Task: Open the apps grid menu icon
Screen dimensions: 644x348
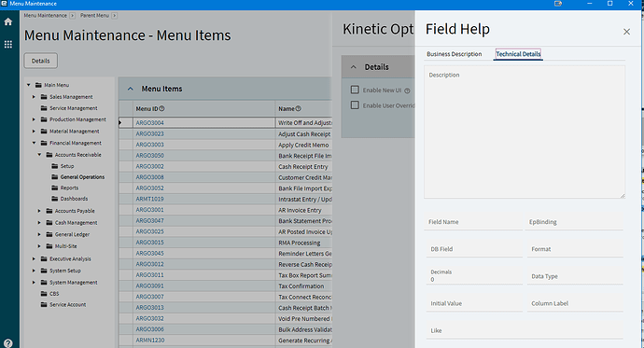Action: pyautogui.click(x=8, y=45)
